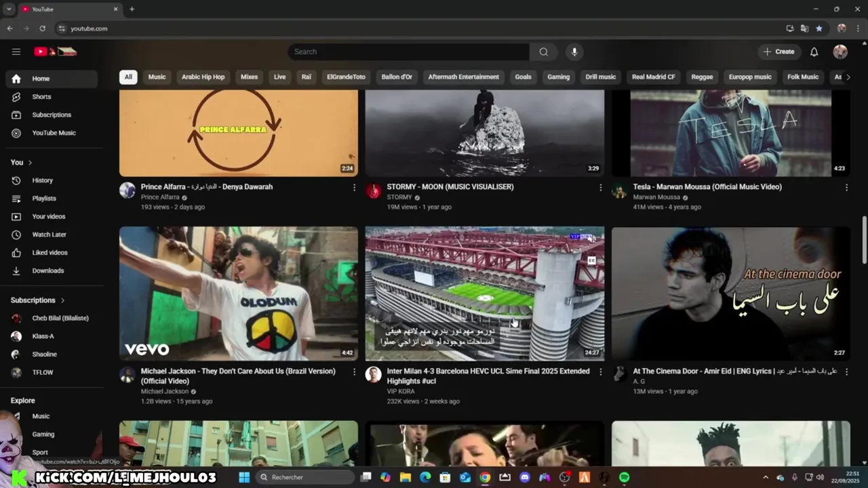This screenshot has height=488, width=868.
Task: Open Subscriptions in the sidebar
Action: click(52, 115)
